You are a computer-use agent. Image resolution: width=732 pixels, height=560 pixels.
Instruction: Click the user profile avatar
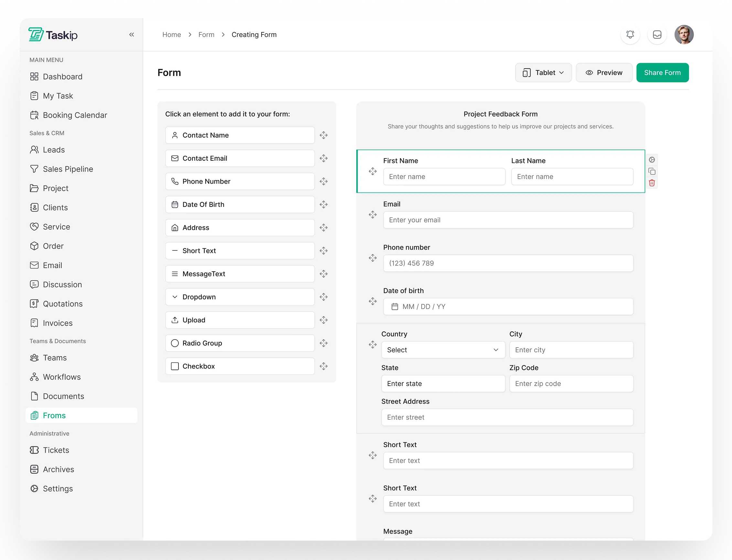click(x=684, y=35)
